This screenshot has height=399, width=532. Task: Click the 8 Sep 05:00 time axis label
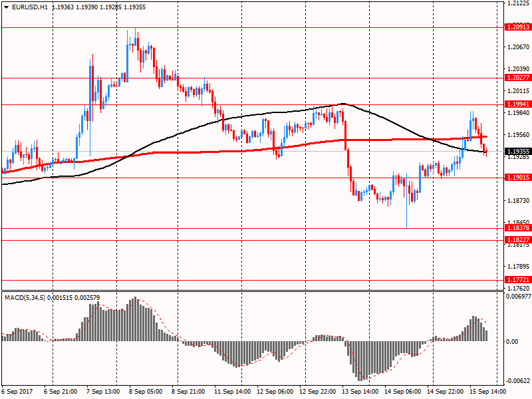click(146, 392)
